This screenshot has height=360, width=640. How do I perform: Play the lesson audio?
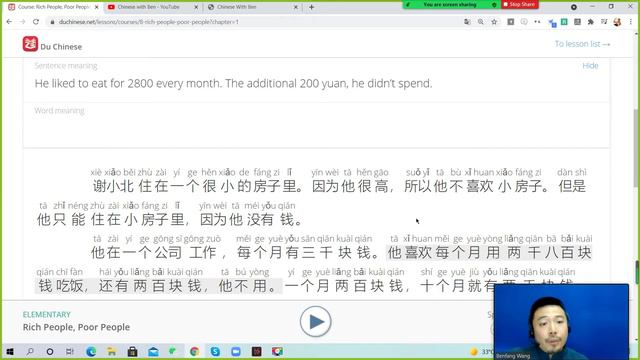315,322
